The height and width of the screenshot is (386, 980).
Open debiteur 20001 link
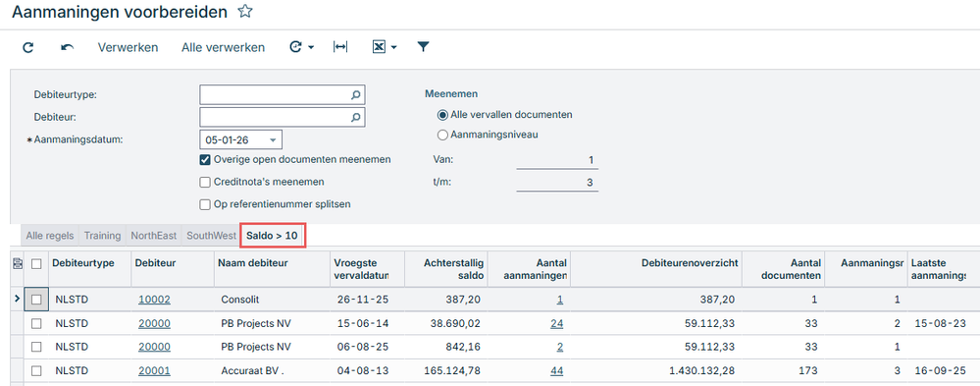point(154,371)
